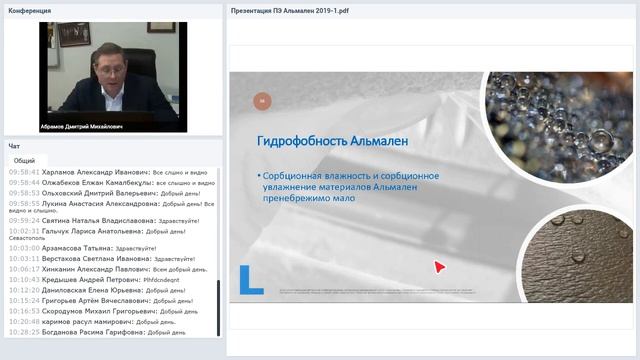This screenshot has width=640, height=360.
Task: Select chat message from Святина Наталья Владиславовна
Action: click(104, 220)
